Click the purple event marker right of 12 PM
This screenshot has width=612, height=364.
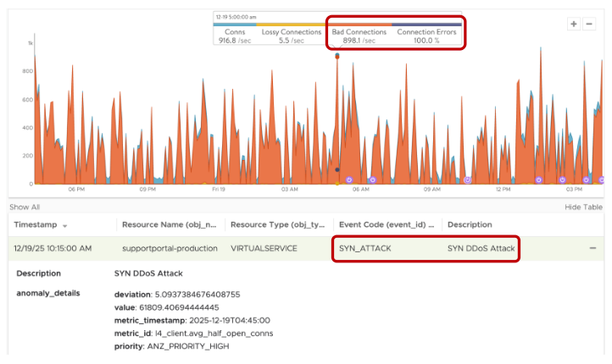coord(538,179)
